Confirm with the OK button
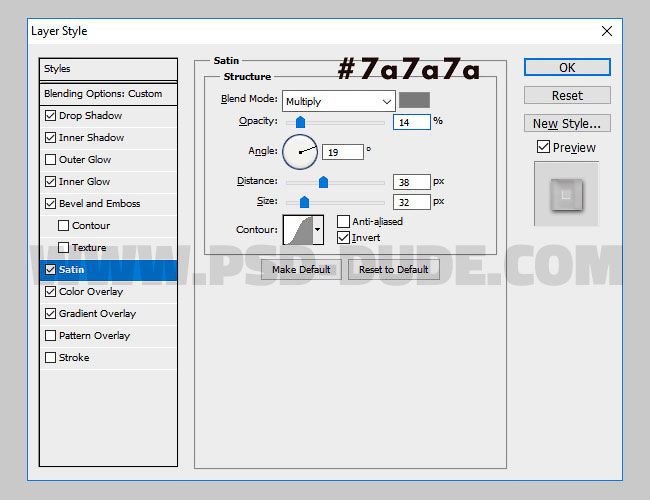Viewport: 650px width, 500px height. pyautogui.click(x=567, y=67)
